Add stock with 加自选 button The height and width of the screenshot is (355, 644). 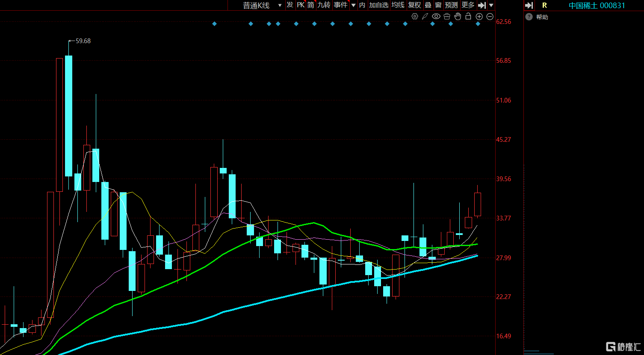[379, 5]
